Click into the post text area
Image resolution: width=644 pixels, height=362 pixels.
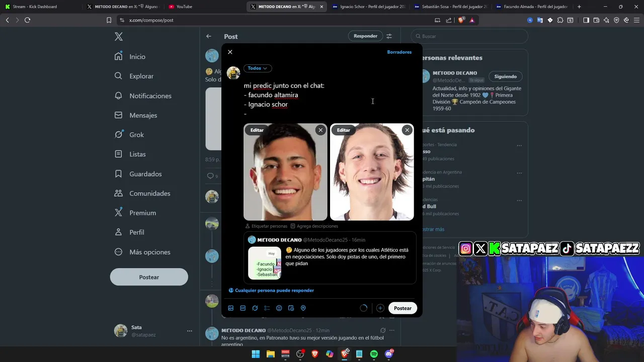click(x=330, y=100)
